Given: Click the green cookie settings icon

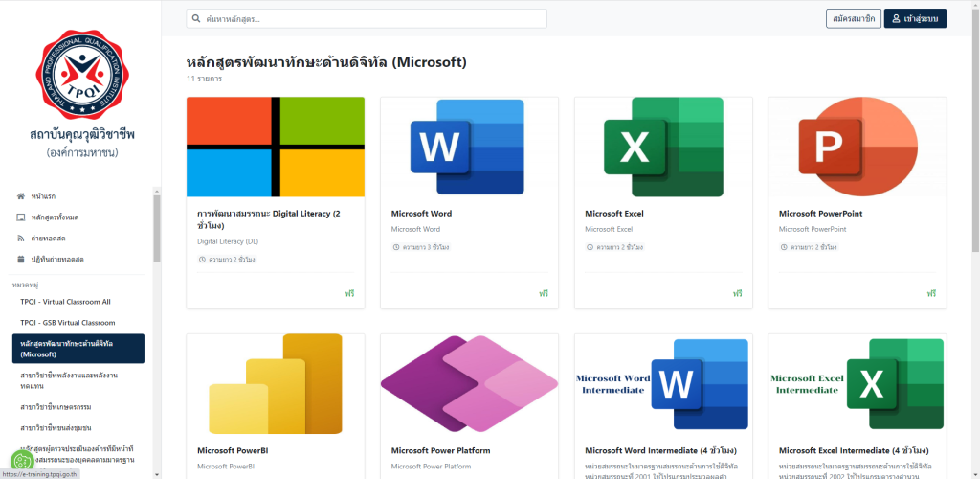Looking at the screenshot, I should coord(20,460).
